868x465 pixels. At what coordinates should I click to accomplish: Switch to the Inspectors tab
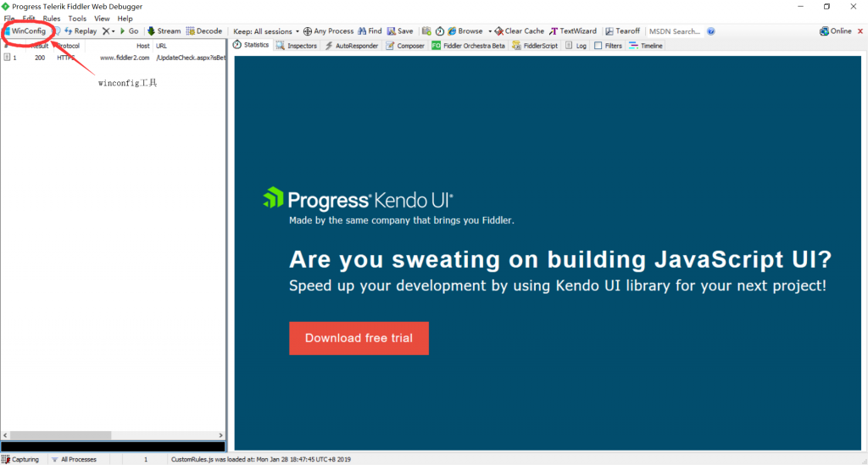297,46
